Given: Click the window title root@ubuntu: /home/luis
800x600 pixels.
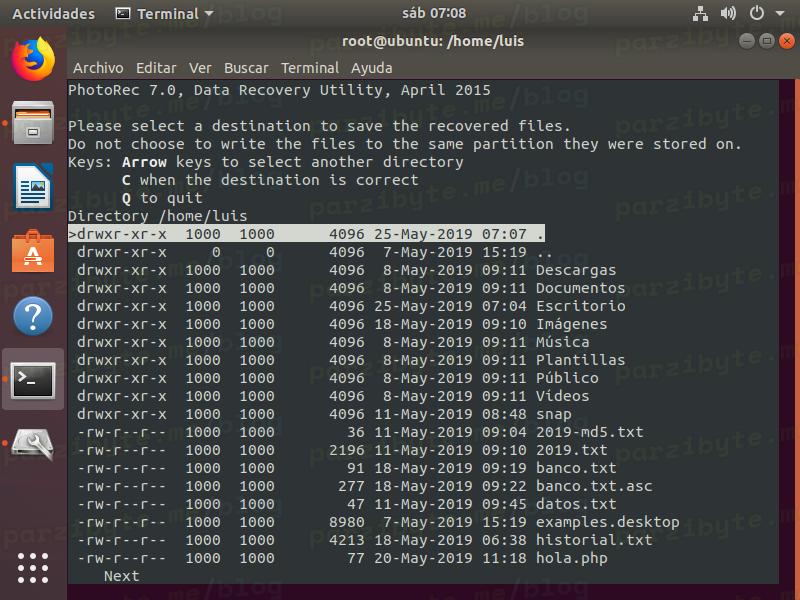Looking at the screenshot, I should point(433,41).
